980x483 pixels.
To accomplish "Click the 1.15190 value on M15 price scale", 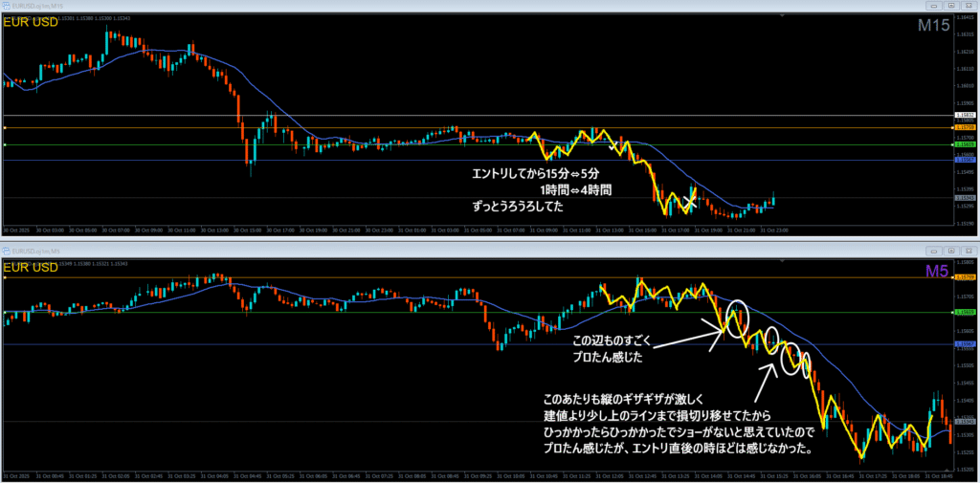I will pyautogui.click(x=965, y=223).
